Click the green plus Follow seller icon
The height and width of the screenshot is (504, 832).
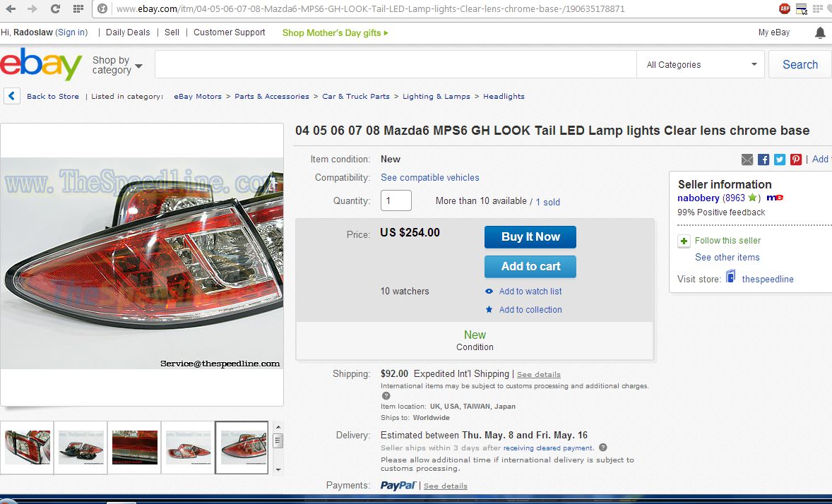click(x=684, y=241)
